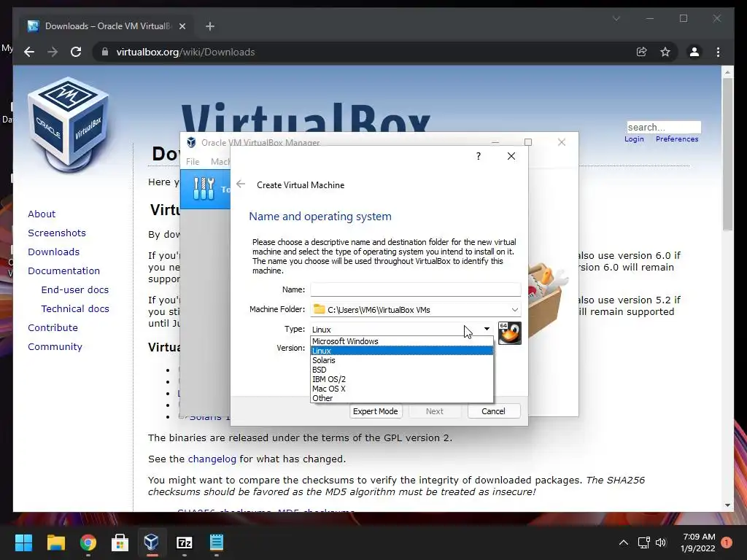This screenshot has width=747, height=560.
Task: Click the Name input field
Action: pos(415,289)
